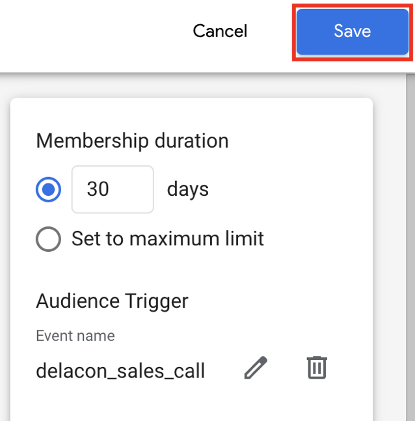Focus the membership duration days field
The image size is (416, 422).
(x=113, y=189)
